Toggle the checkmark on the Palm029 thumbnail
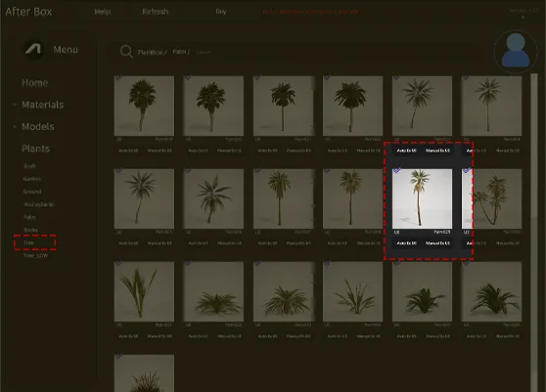Viewport: 546px width, 392px height. coord(396,170)
